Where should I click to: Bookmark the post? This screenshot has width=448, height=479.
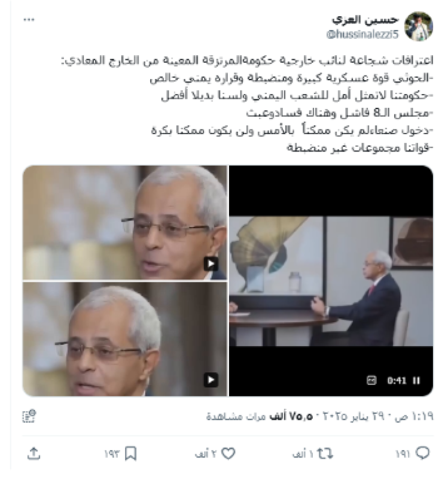131,453
